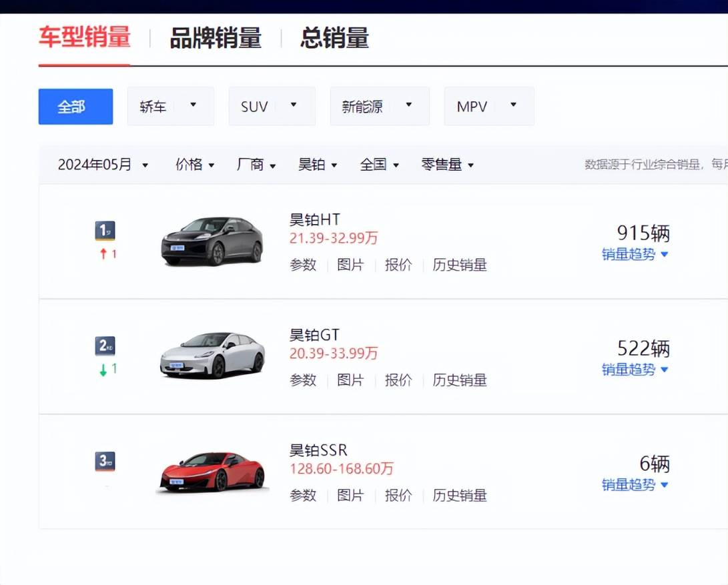Screen dimensions: 728x585
Task: Open the 2024年05月 date dropdown
Action: (103, 164)
